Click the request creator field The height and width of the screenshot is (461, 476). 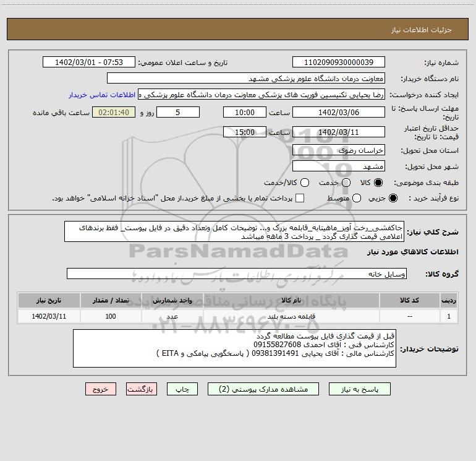click(261, 95)
